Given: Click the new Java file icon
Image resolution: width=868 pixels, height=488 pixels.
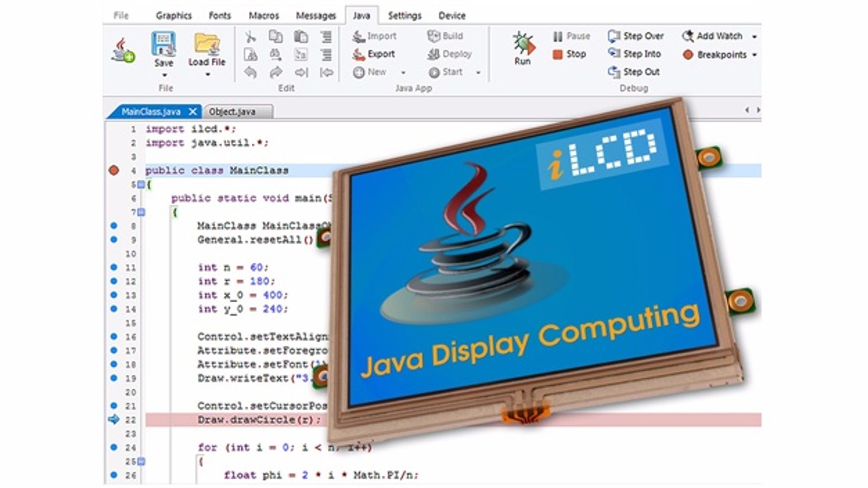Looking at the screenshot, I should pos(123,50).
